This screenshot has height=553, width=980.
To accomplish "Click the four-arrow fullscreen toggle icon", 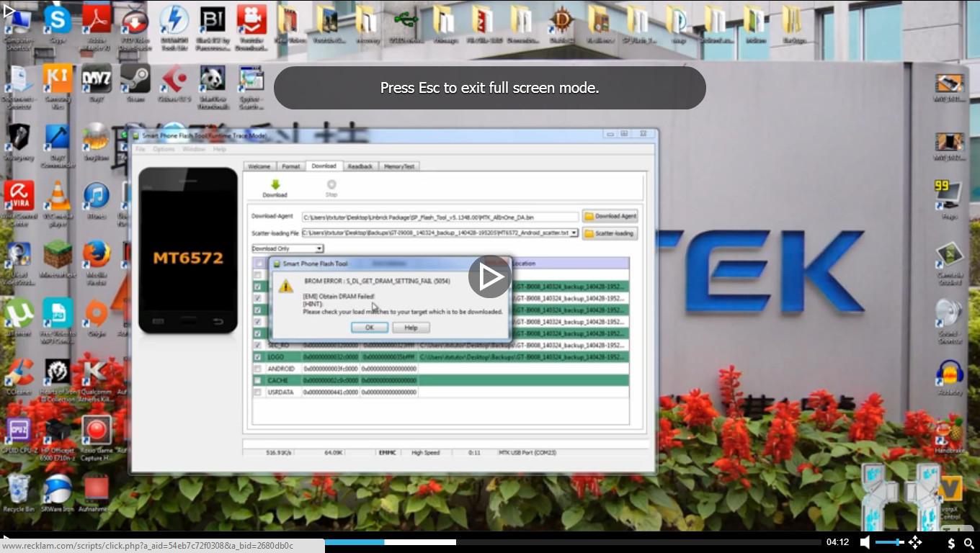I will (915, 542).
